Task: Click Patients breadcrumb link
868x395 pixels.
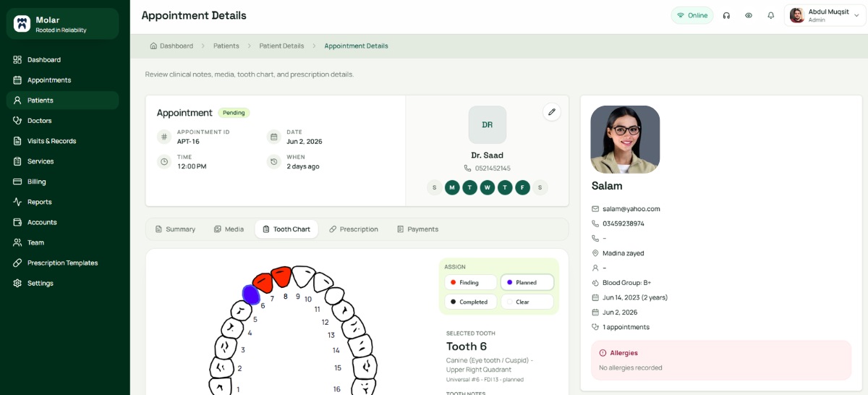Action: [226, 46]
